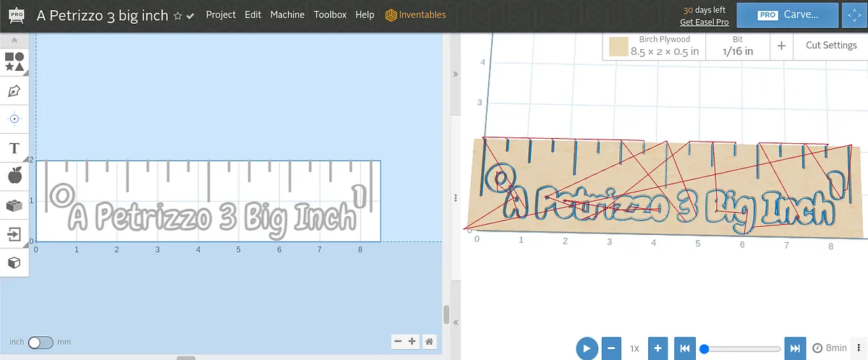Screen dimensions: 868x360
Task: Click the simulation timeline slider
Action: coord(741,349)
